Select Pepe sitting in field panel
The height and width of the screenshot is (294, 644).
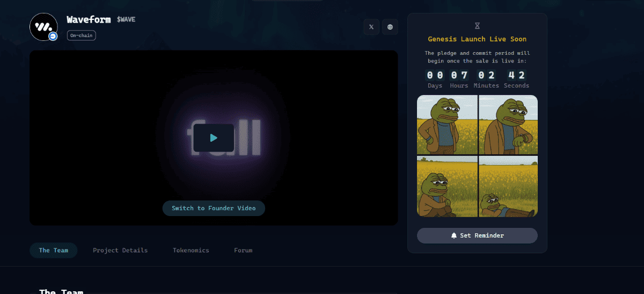(x=447, y=187)
